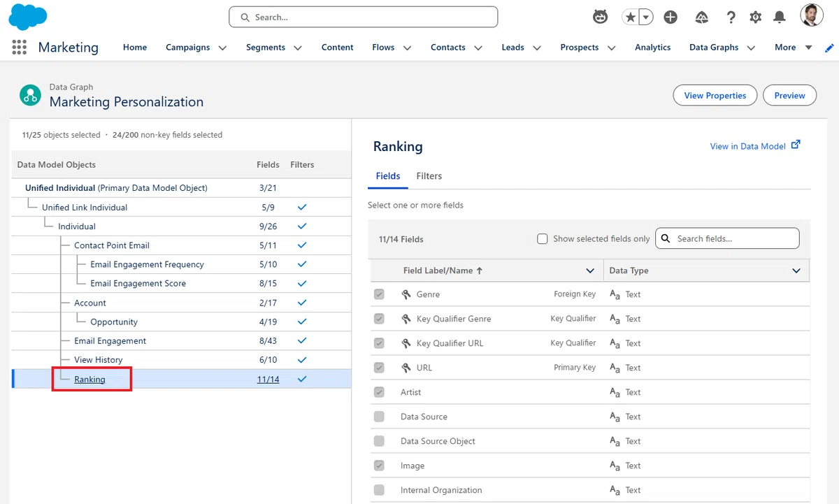The width and height of the screenshot is (839, 504).
Task: Switch to the Filters tab
Action: [429, 176]
